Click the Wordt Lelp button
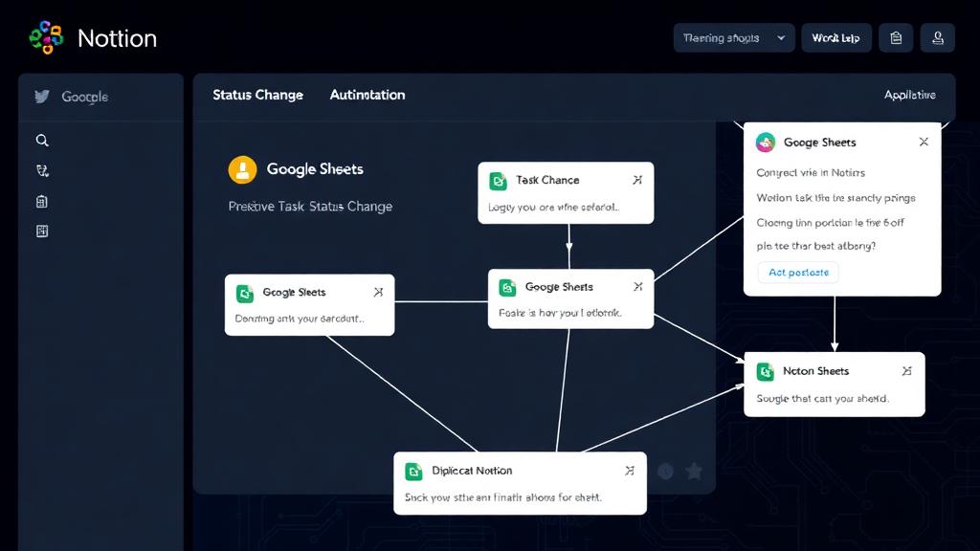 pos(836,38)
